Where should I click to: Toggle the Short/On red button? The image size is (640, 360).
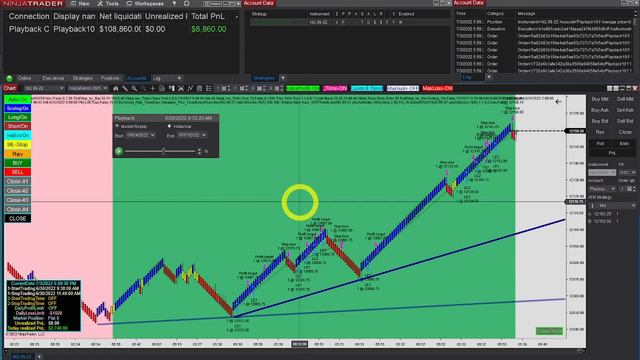click(x=18, y=126)
